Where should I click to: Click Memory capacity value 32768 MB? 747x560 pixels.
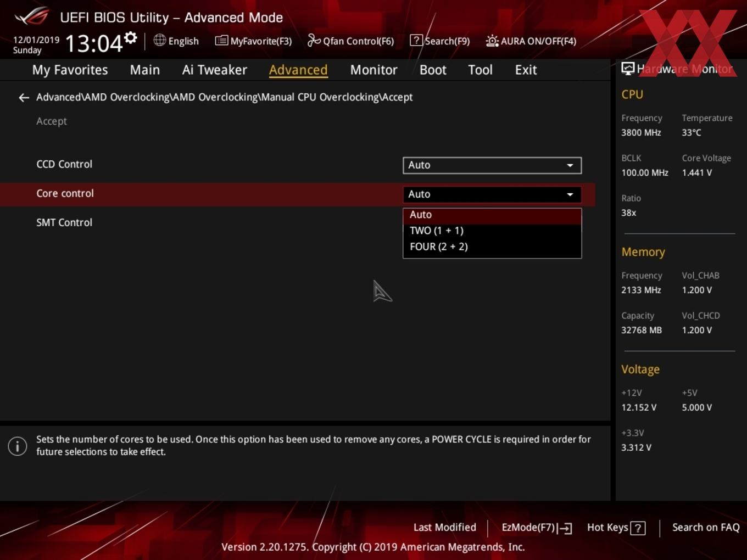click(642, 330)
